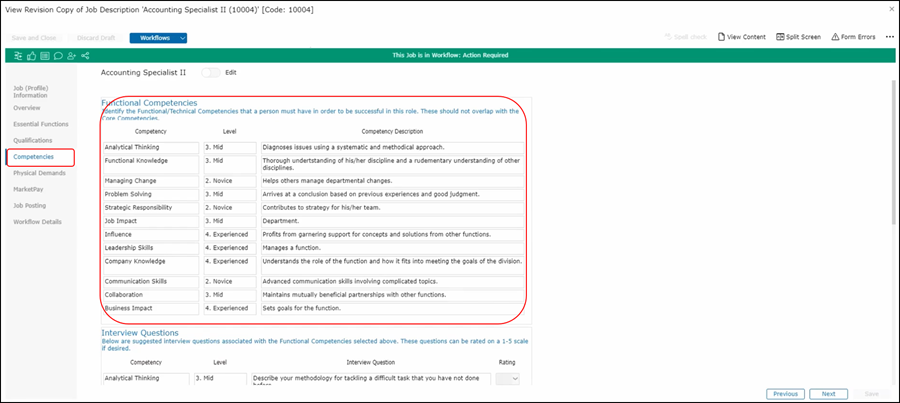Go to the Physical Demands section
The height and width of the screenshot is (403, 900).
pos(39,172)
